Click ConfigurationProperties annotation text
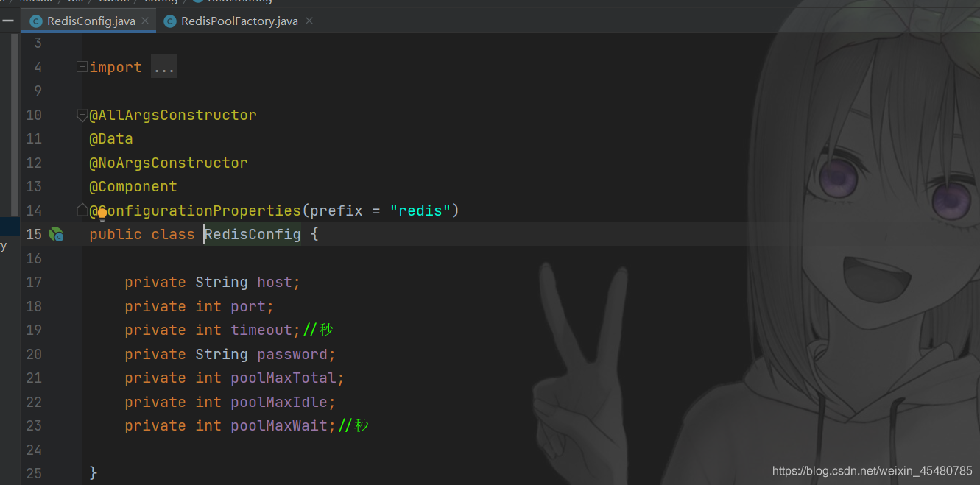Viewport: 980px width, 485px height. (195, 210)
